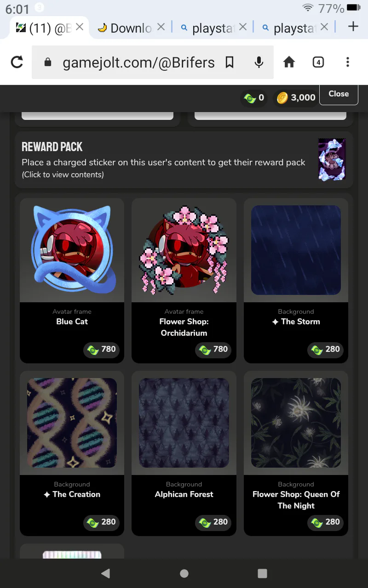Bookmark this page in address bar
This screenshot has width=368, height=588.
[x=230, y=62]
